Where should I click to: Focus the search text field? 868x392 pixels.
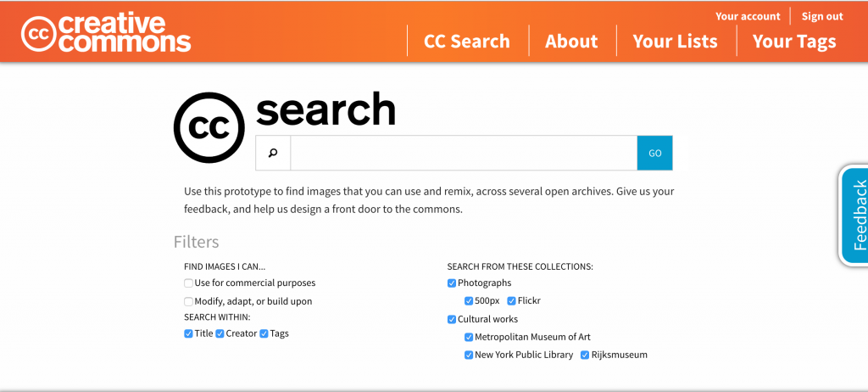pyautogui.click(x=464, y=153)
